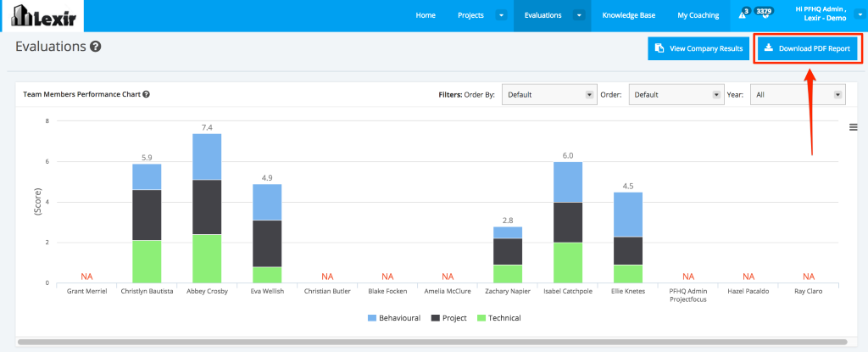Click the 7.4 total score label
Screen dimensions: 868x352
(207, 127)
